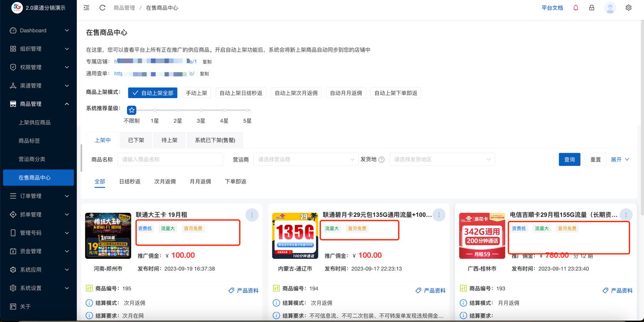
Task: Open user avatar profile menu
Action: (x=610, y=8)
